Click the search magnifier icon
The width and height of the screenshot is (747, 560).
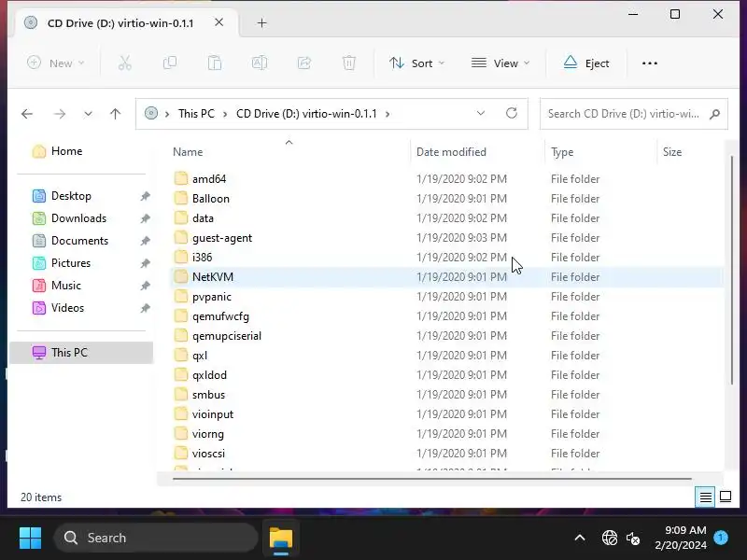pyautogui.click(x=714, y=114)
